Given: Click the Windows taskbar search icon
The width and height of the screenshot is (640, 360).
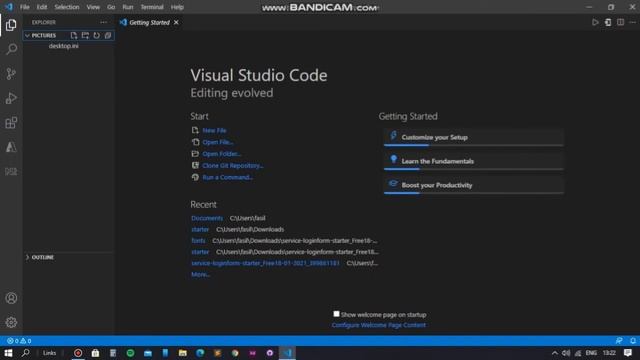Looking at the screenshot, I should tap(26, 353).
